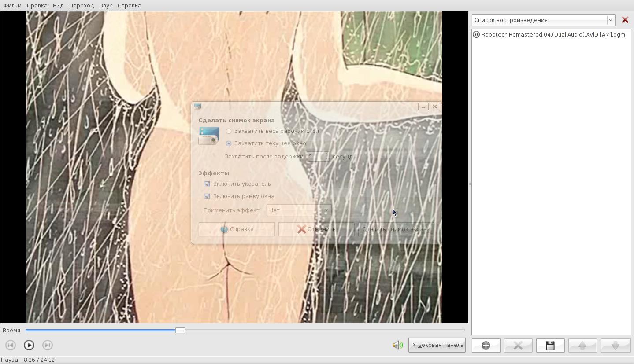
Task: Close the playlist sidebar with the red X
Action: (625, 20)
